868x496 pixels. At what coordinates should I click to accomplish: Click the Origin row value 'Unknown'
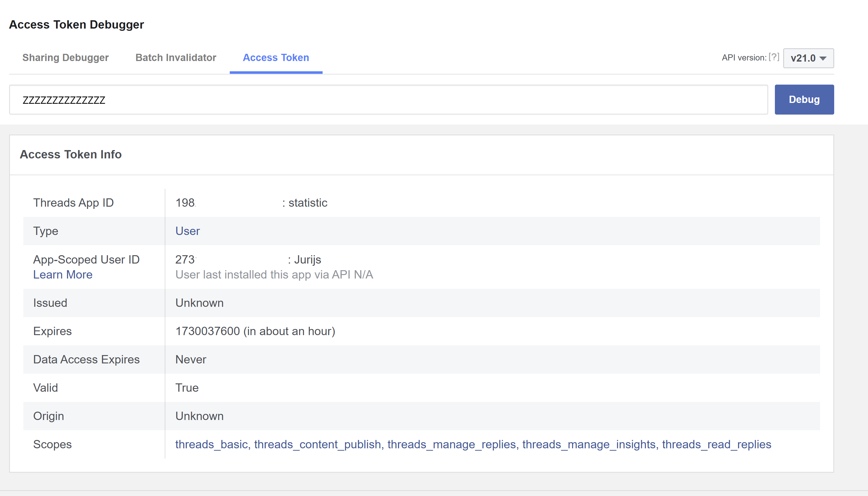pyautogui.click(x=199, y=416)
